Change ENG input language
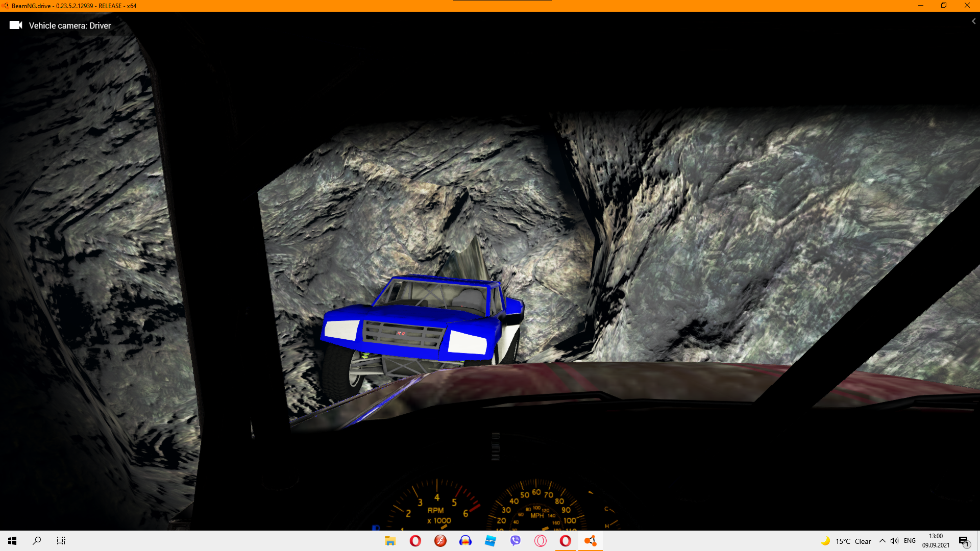This screenshot has width=980, height=551. click(x=910, y=541)
